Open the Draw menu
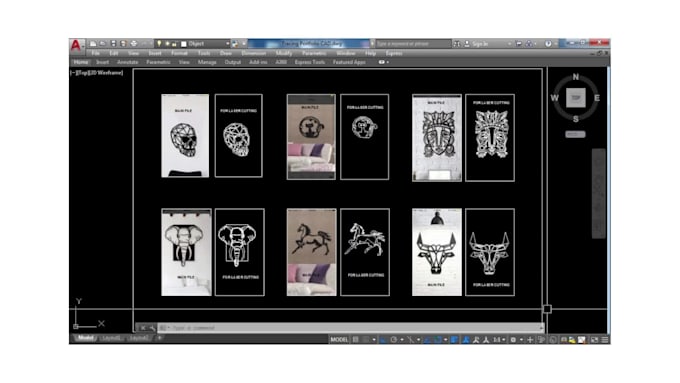The image size is (680, 383). pyautogui.click(x=226, y=53)
